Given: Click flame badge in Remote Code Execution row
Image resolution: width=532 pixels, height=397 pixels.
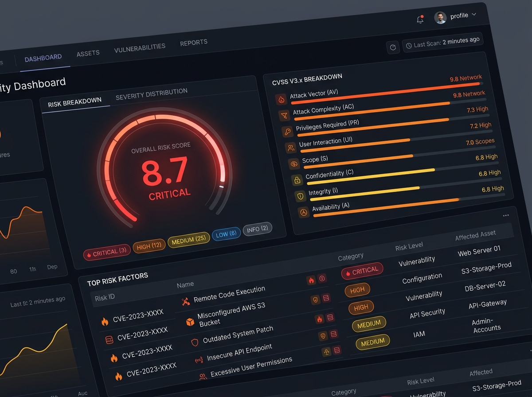Looking at the screenshot, I should pos(311,280).
